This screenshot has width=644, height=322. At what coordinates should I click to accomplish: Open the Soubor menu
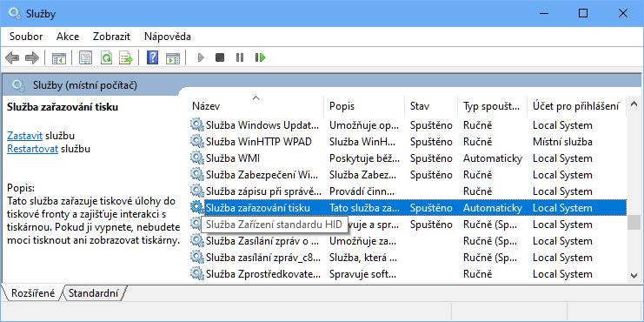point(26,37)
